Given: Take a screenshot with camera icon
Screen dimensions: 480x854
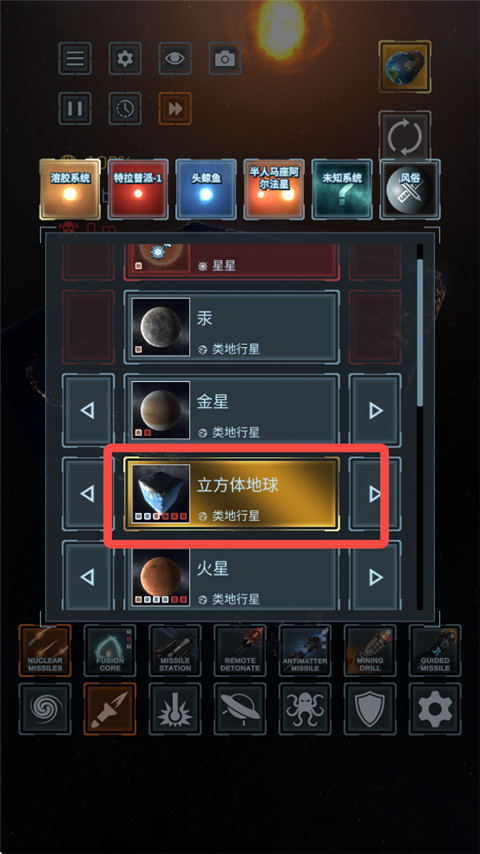Looking at the screenshot, I should point(225,58).
